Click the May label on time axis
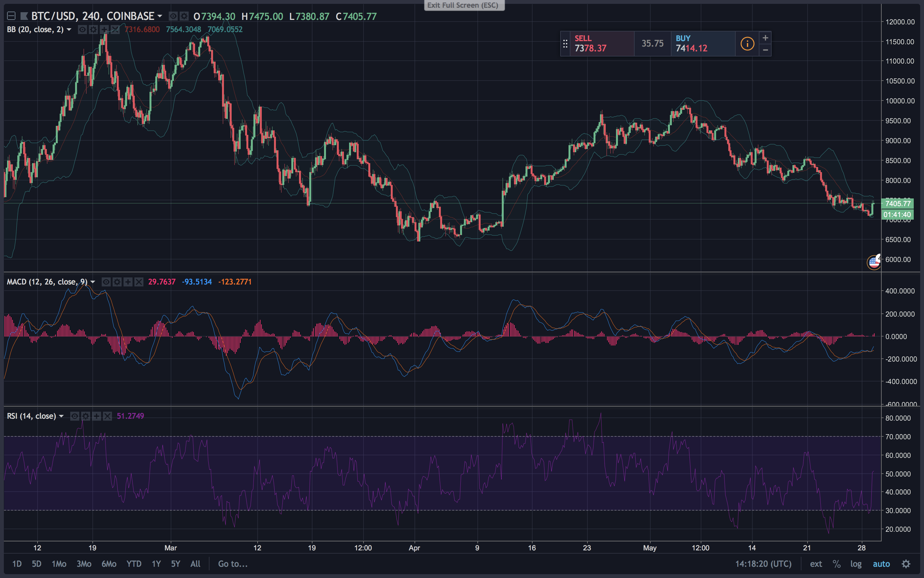 (x=649, y=548)
